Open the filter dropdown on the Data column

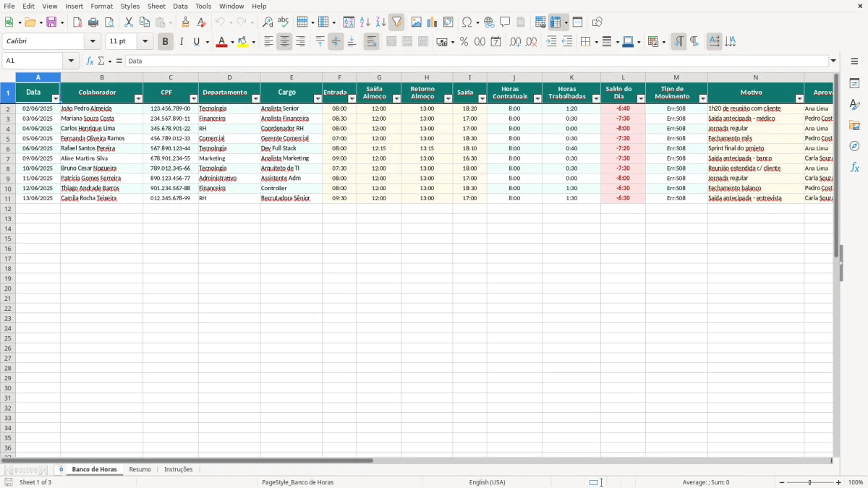tap(56, 98)
